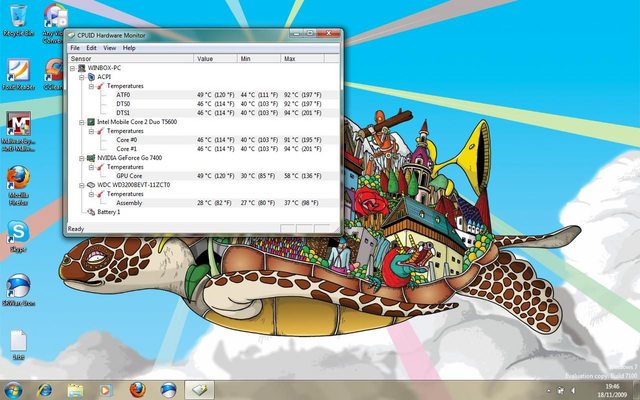This screenshot has width=640, height=400.
Task: Click the Ready status bar text
Action: (x=76, y=229)
